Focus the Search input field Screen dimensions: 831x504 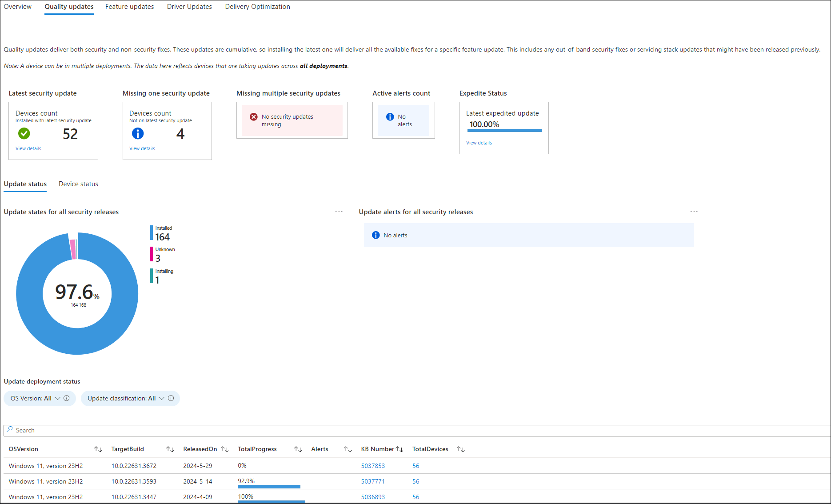click(417, 430)
